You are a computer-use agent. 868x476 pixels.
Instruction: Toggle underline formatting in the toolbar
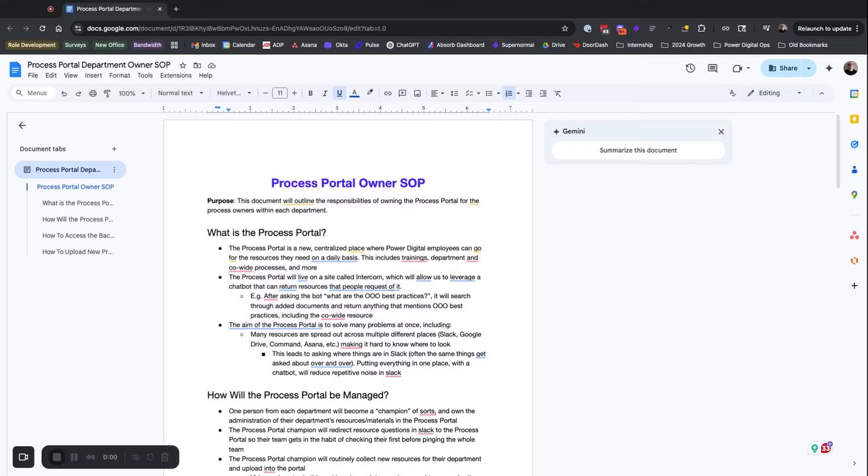[x=339, y=93]
